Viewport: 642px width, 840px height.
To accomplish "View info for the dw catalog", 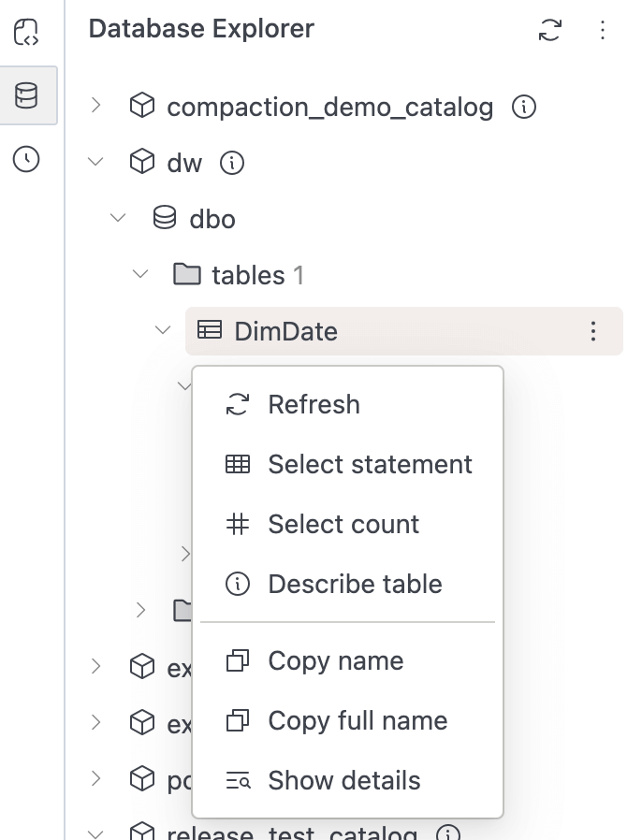I will pos(231,163).
